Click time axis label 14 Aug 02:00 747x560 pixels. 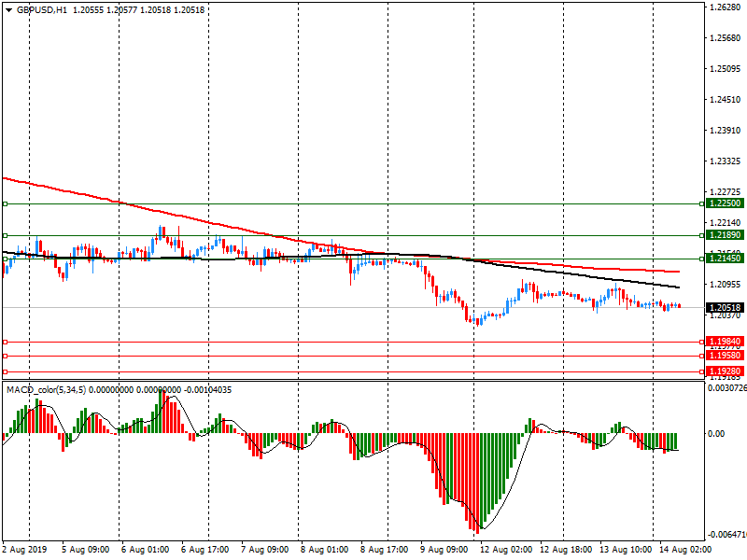[685, 550]
